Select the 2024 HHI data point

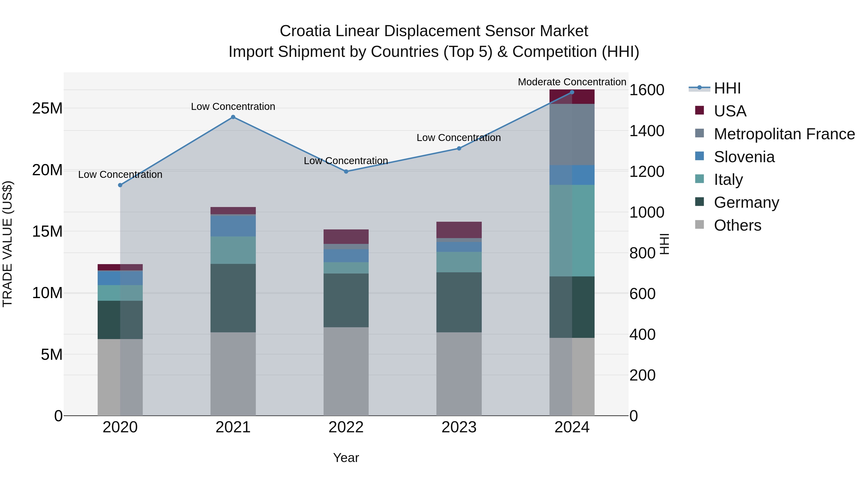(x=572, y=92)
